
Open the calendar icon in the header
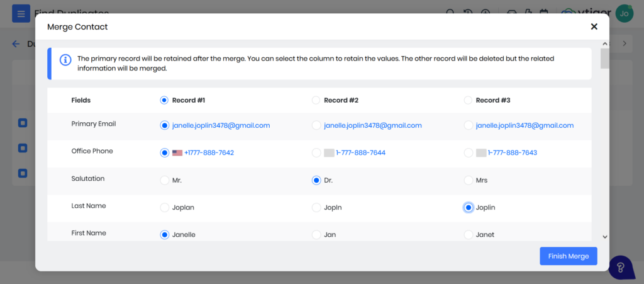point(544,13)
